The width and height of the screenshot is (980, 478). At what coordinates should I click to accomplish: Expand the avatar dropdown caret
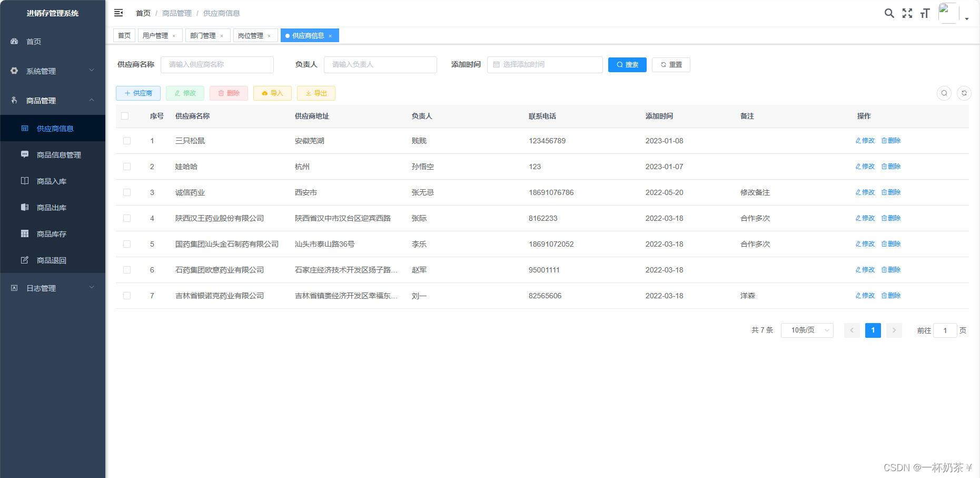click(967, 18)
